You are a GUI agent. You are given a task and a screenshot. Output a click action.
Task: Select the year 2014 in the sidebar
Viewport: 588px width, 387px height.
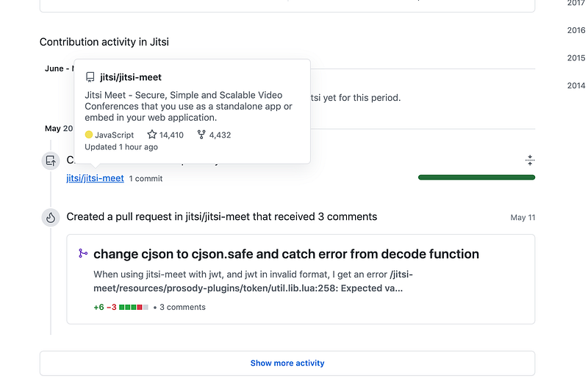tap(576, 85)
